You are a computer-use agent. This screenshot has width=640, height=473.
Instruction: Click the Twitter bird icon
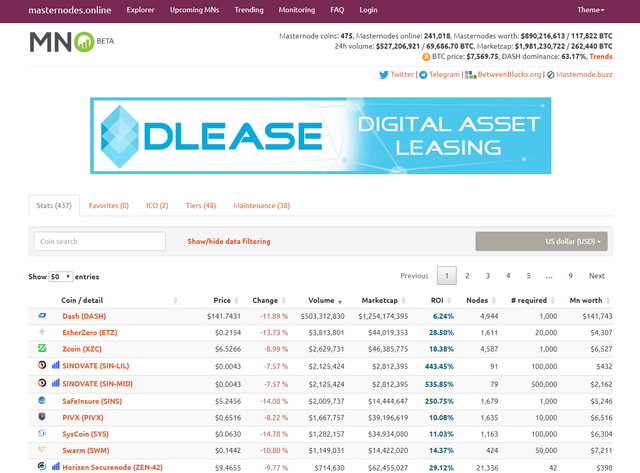[384, 75]
